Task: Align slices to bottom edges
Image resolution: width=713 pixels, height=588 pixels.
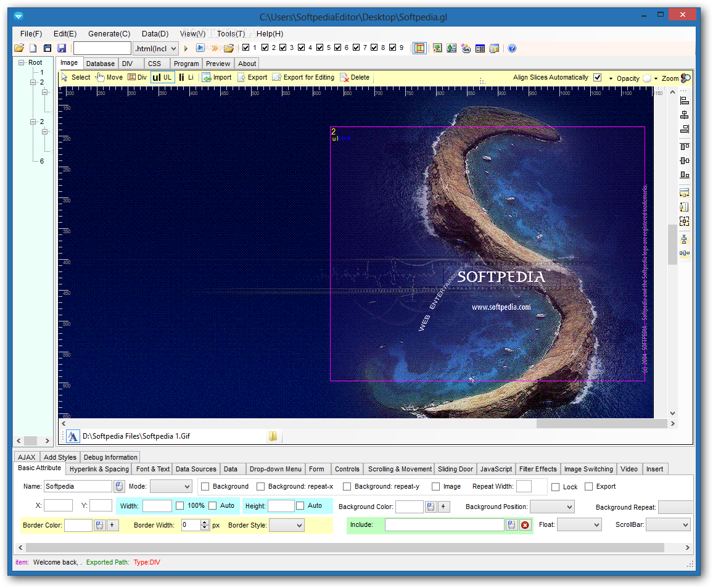Action: pyautogui.click(x=685, y=175)
